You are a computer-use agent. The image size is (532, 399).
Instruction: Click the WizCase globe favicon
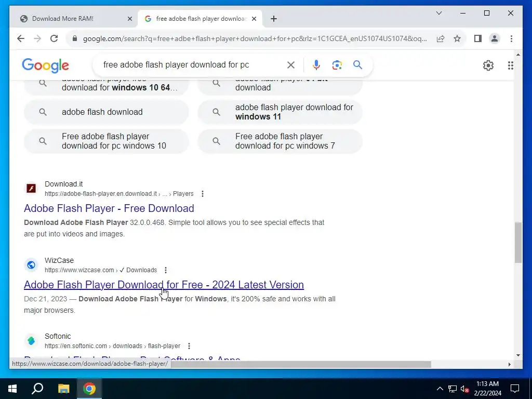[31, 264]
